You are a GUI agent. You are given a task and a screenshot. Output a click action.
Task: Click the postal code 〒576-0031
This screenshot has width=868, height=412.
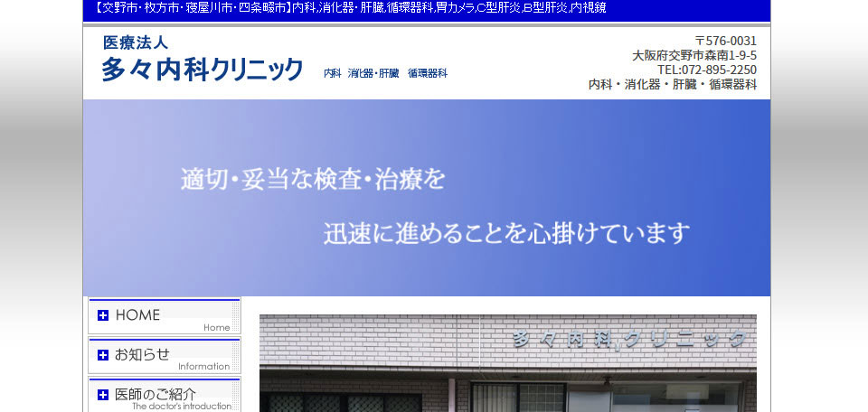coord(726,41)
